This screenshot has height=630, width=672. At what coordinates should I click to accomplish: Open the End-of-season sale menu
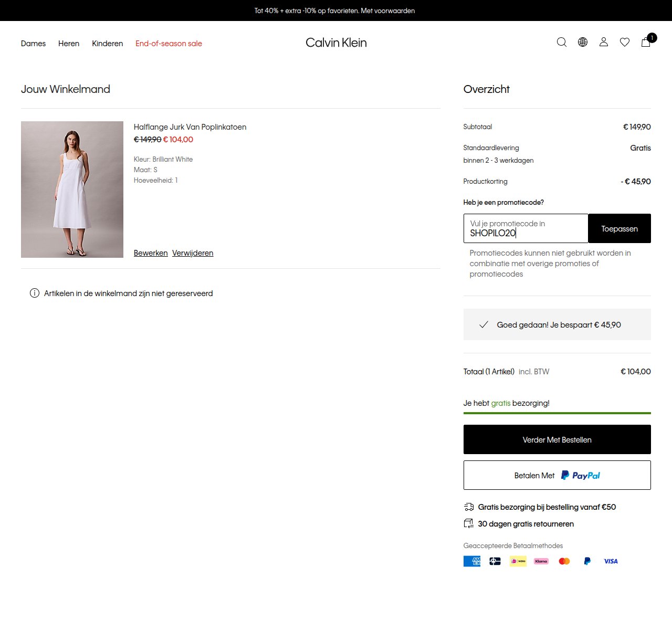(169, 44)
